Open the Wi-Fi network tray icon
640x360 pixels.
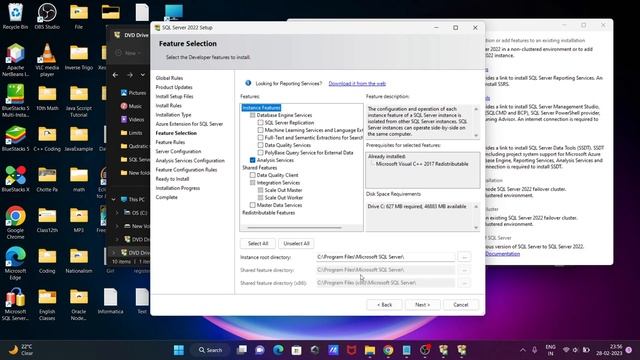(566, 350)
